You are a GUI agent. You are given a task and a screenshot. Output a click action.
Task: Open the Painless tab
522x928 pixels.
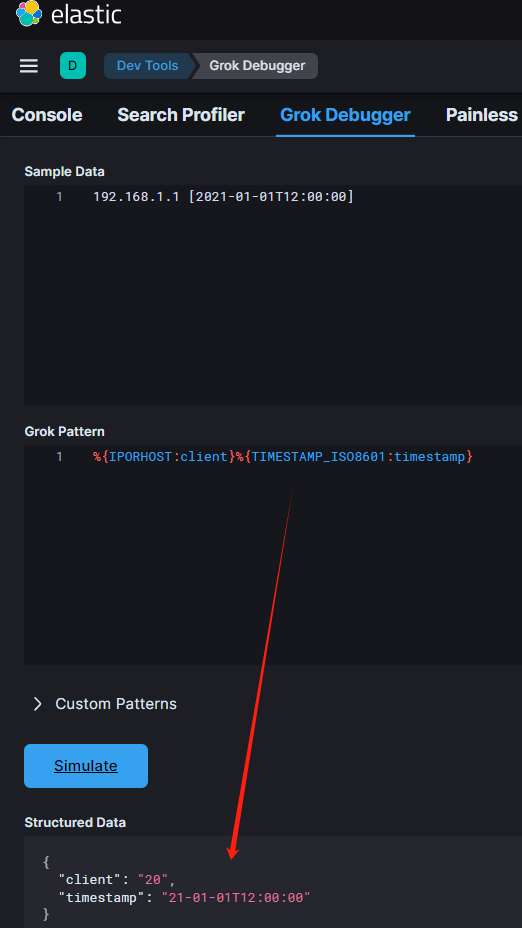click(482, 115)
